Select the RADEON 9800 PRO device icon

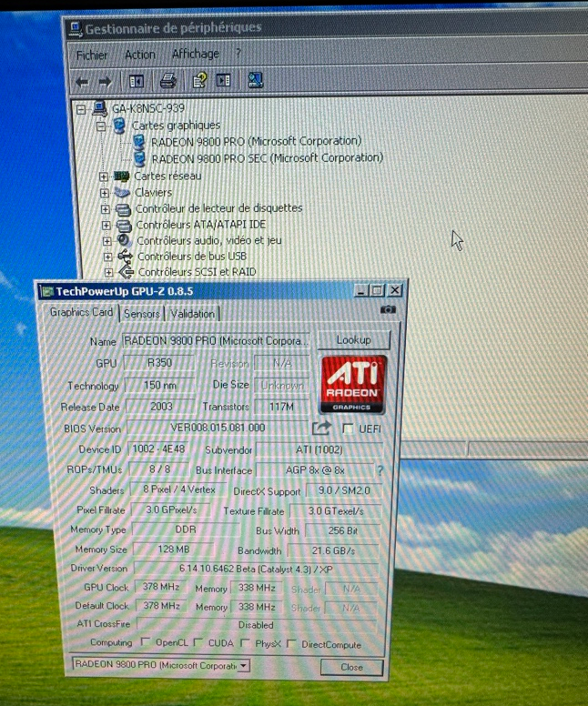(139, 141)
